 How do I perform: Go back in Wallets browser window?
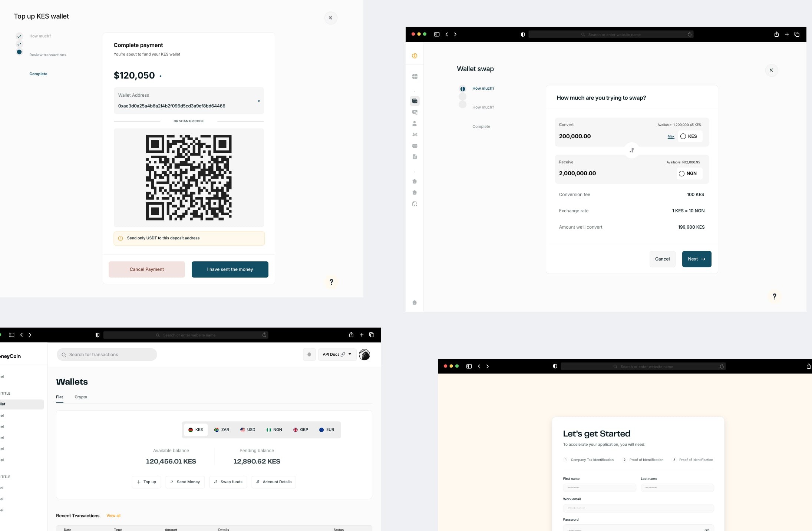point(22,335)
